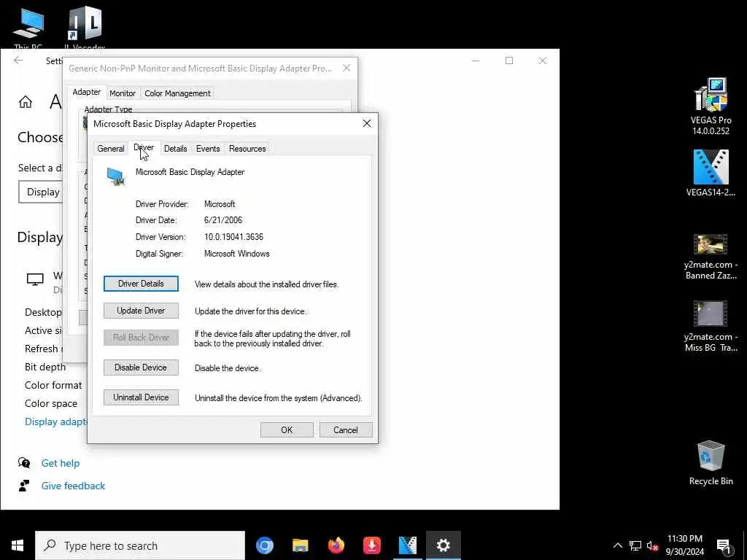Confirm with OK in Display Adapter Properties
747x560 pixels.
point(287,430)
